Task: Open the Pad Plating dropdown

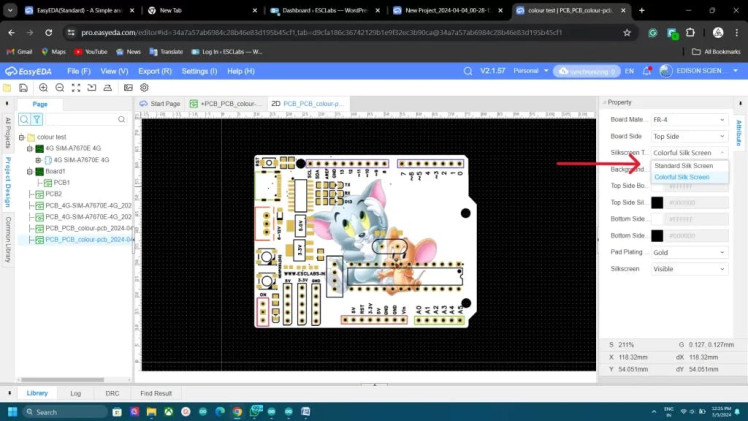Action: tap(689, 252)
